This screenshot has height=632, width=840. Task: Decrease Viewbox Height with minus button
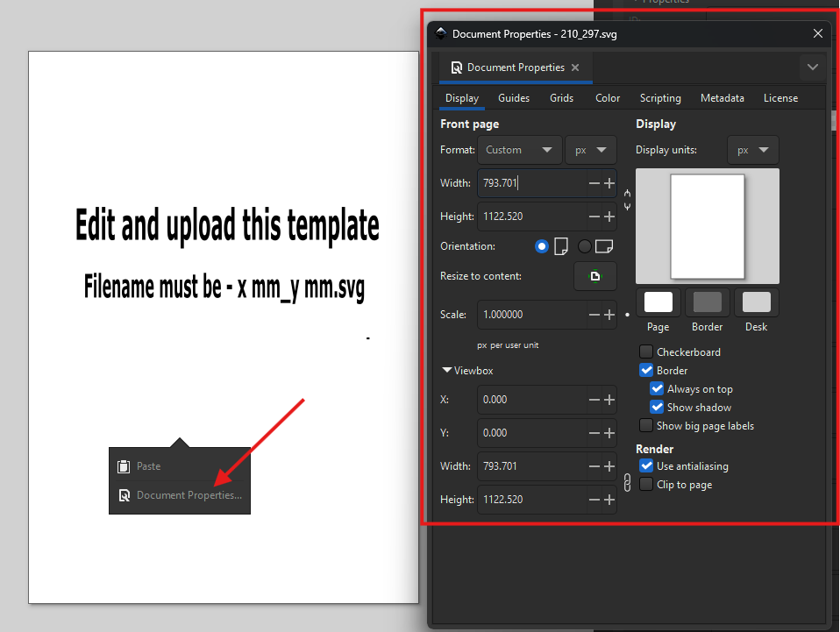594,500
